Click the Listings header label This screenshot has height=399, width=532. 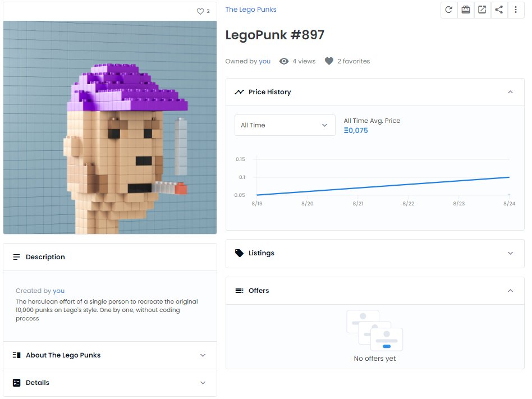pyautogui.click(x=262, y=253)
